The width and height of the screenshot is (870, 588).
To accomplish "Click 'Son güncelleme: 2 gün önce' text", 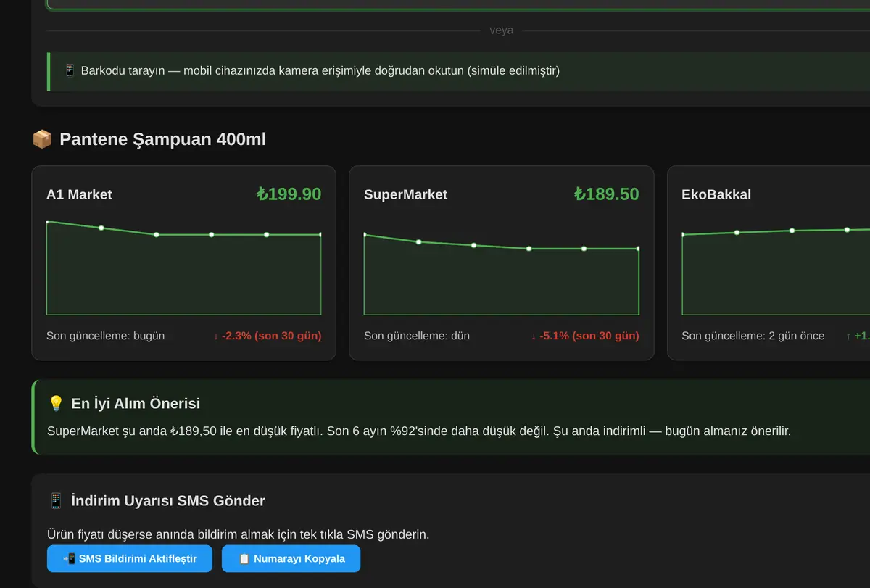I will pos(753,336).
